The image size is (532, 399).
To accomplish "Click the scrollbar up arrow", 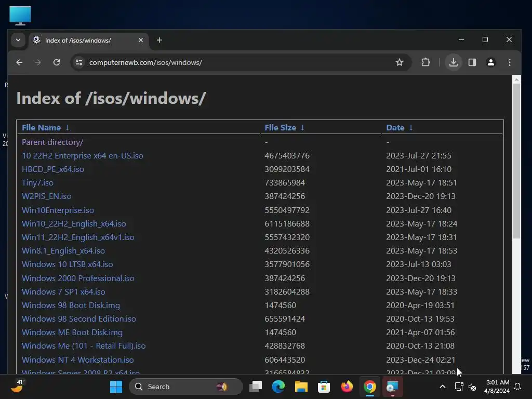I will (516, 79).
